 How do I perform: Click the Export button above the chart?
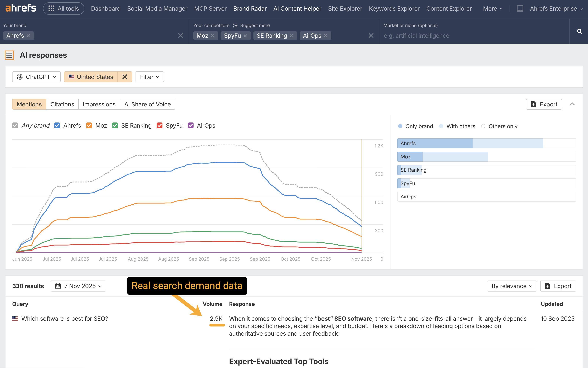[x=544, y=104]
